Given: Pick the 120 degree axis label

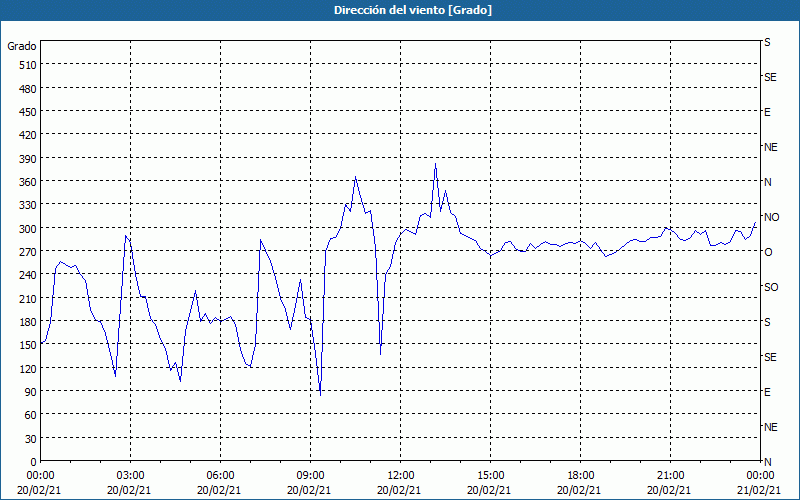Looking at the screenshot, I should [29, 368].
